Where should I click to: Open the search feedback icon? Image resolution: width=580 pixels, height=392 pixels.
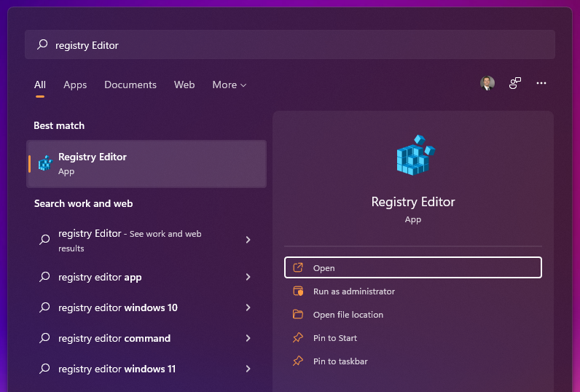tap(515, 83)
